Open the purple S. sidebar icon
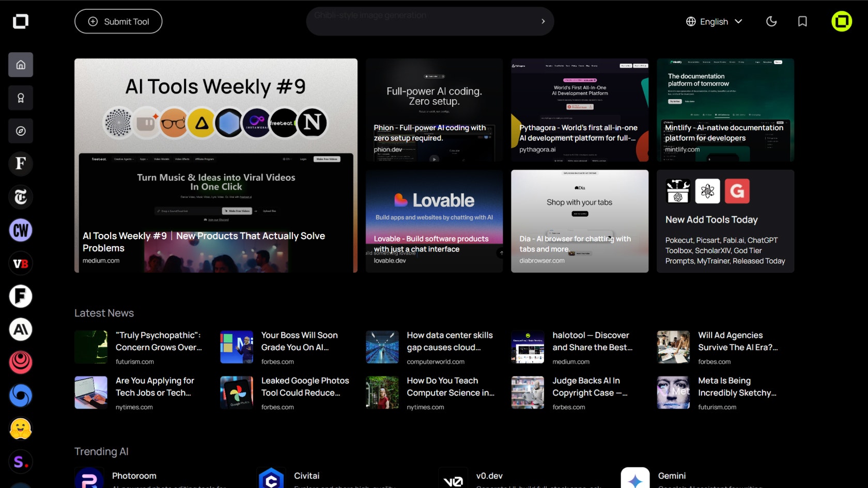The width and height of the screenshot is (868, 488). 21,462
